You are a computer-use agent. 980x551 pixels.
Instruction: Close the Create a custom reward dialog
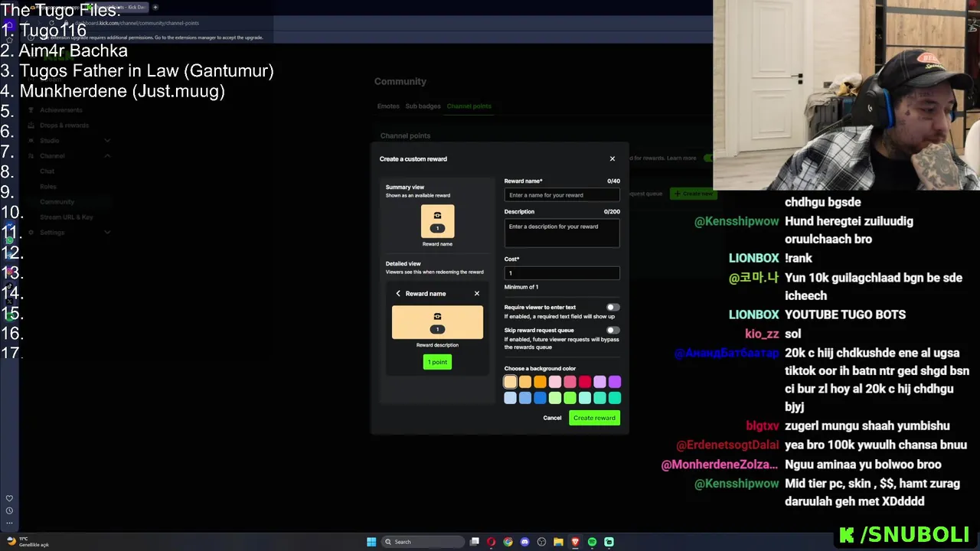pos(612,159)
